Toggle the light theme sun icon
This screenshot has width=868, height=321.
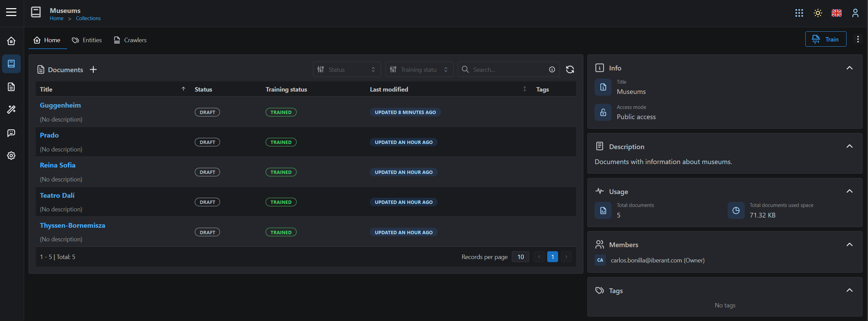click(x=818, y=13)
